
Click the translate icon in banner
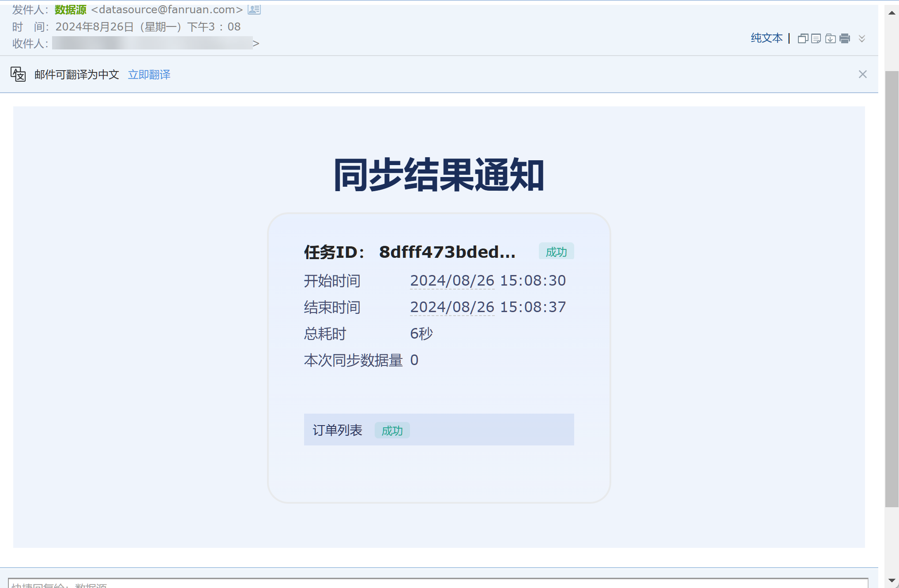tap(18, 74)
